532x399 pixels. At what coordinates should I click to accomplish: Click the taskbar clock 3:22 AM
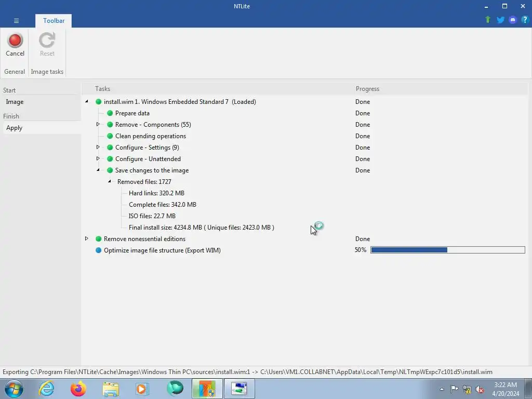(x=506, y=385)
